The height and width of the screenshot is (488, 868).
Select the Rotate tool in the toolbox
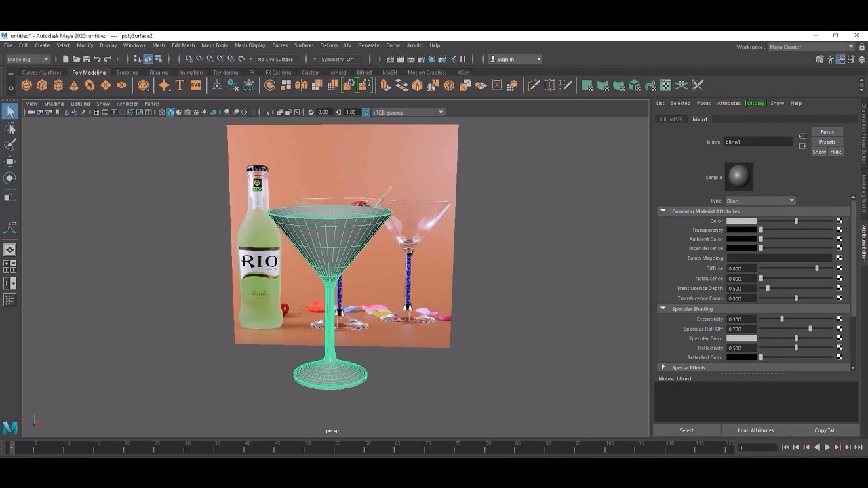click(9, 178)
